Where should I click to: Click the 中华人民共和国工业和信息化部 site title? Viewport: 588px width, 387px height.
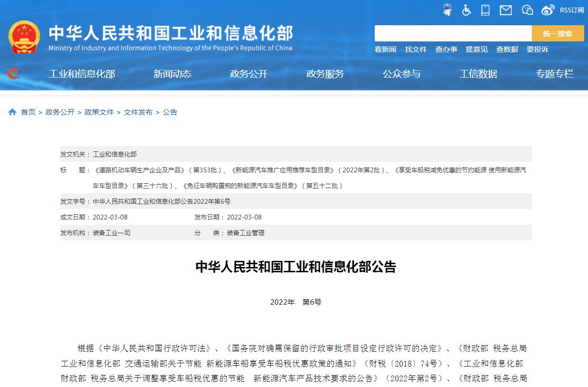(x=171, y=33)
